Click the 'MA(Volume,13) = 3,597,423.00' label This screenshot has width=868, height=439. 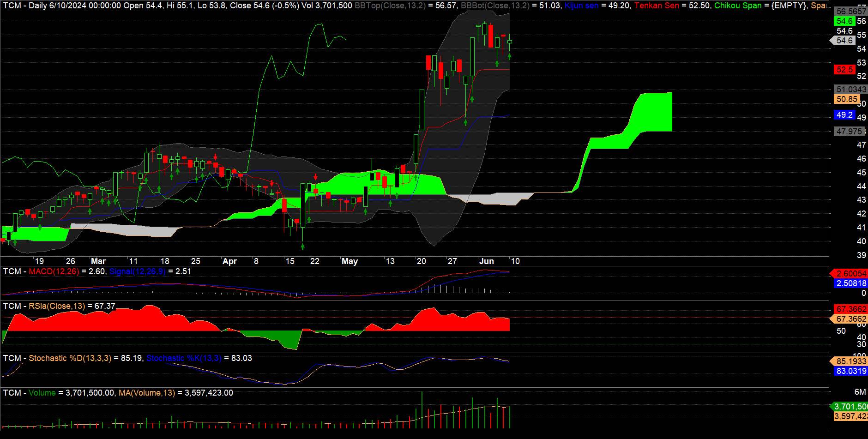click(176, 393)
